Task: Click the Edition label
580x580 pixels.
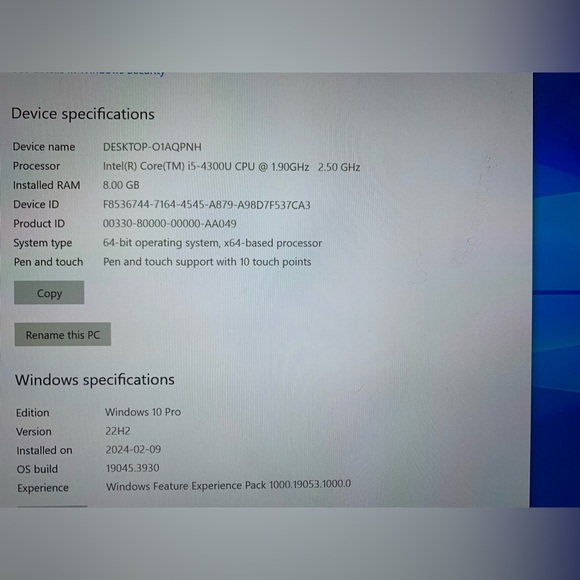Action: [x=33, y=413]
